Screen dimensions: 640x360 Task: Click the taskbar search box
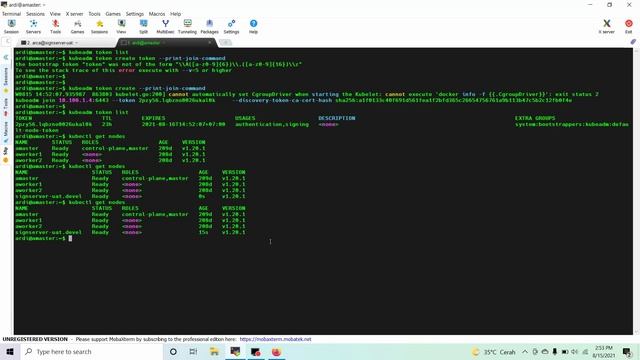point(91,351)
